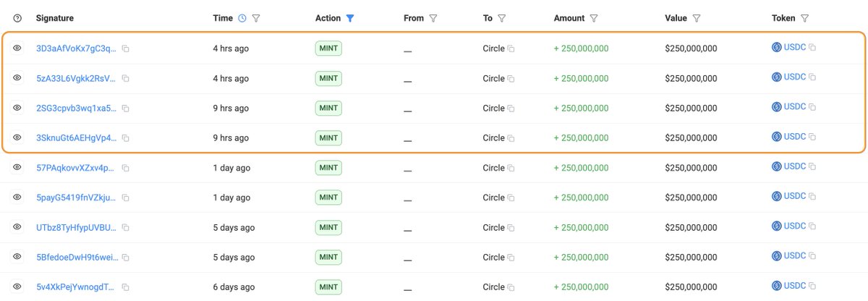Open transaction signature 2SG3cpvb3wq1xa5
This screenshot has height=301, width=868.
(76, 108)
